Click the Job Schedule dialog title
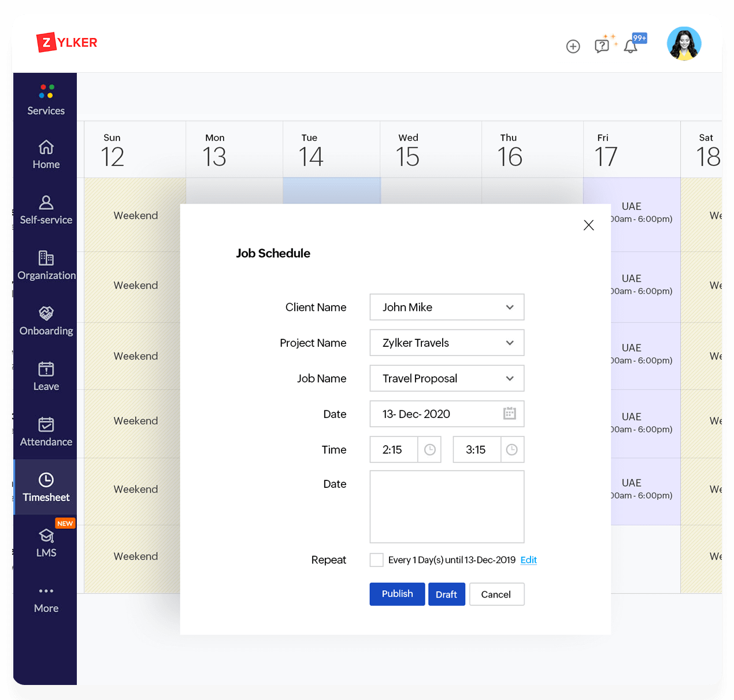The image size is (734, 700). [273, 253]
